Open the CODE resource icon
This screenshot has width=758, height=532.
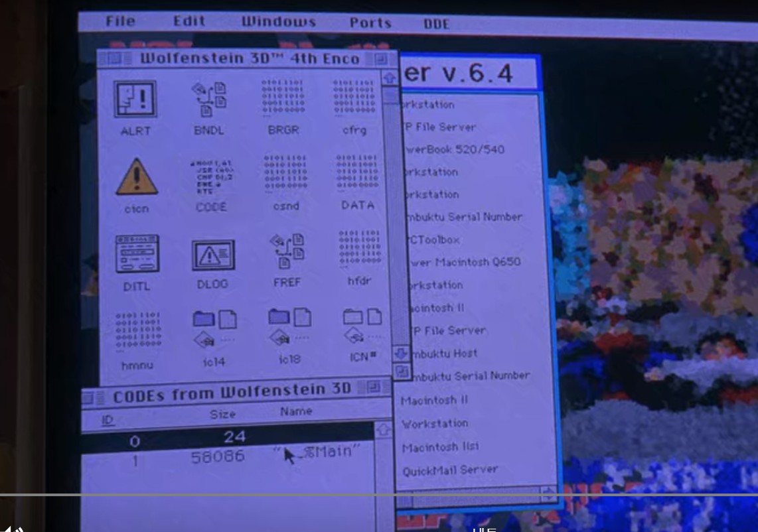[x=211, y=177]
